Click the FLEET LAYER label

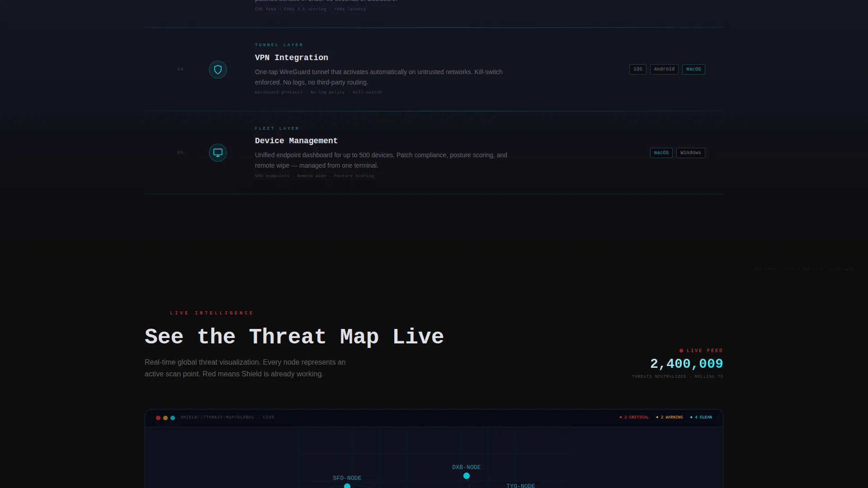(x=277, y=128)
